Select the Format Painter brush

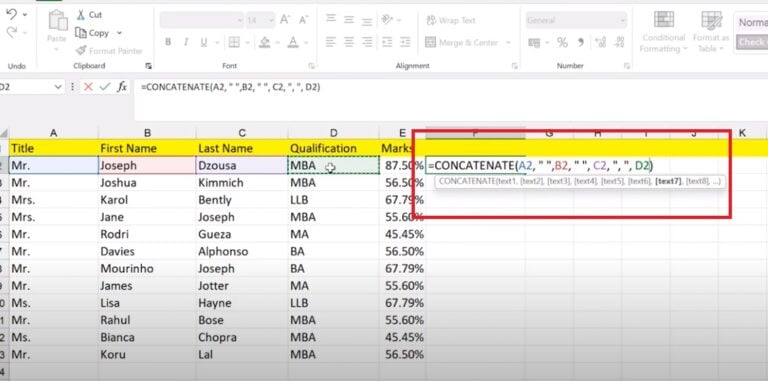81,50
